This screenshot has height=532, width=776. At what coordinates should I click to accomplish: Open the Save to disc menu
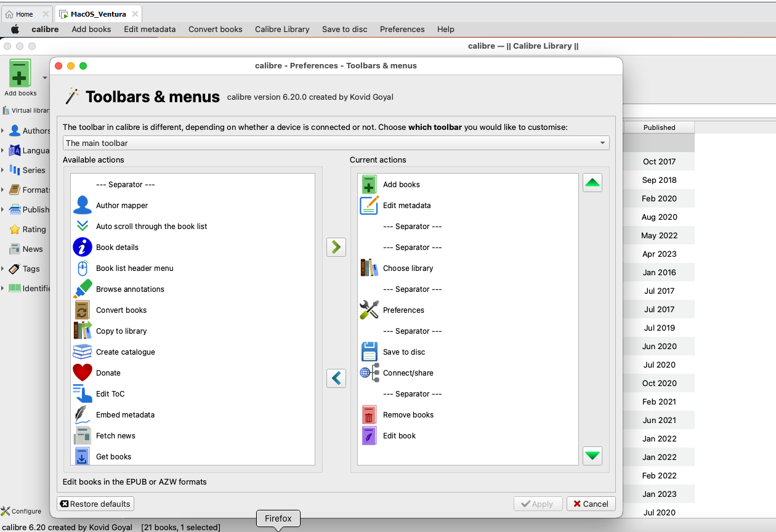(345, 29)
